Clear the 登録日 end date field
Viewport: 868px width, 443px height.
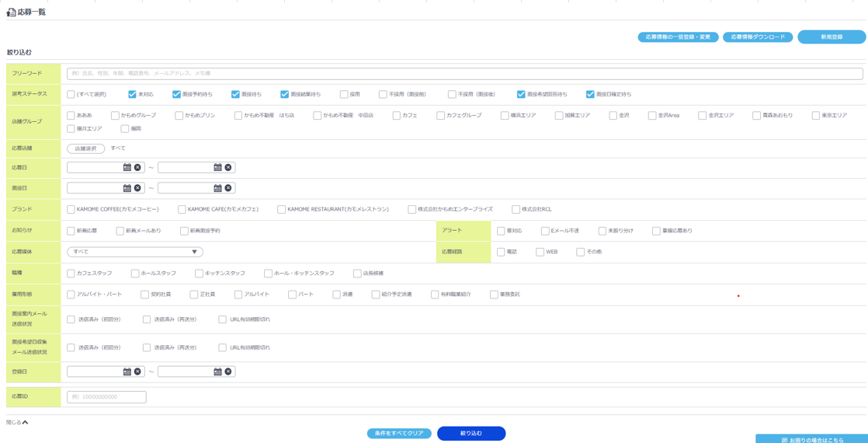pyautogui.click(x=228, y=371)
